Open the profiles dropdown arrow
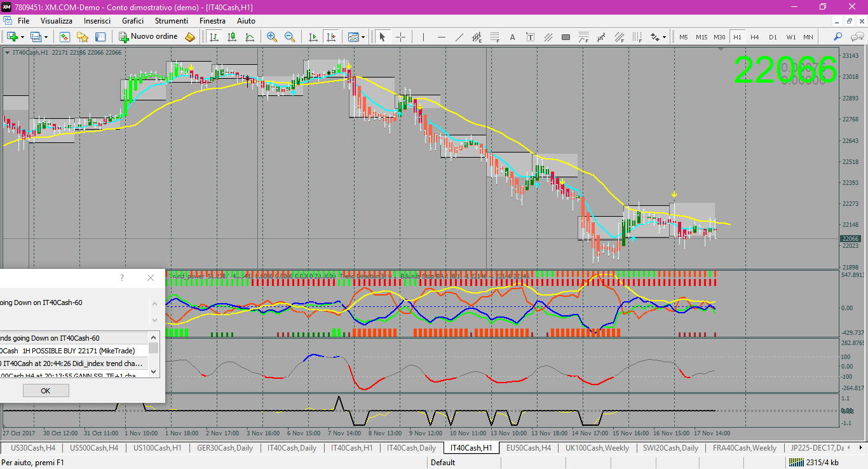 pos(46,37)
